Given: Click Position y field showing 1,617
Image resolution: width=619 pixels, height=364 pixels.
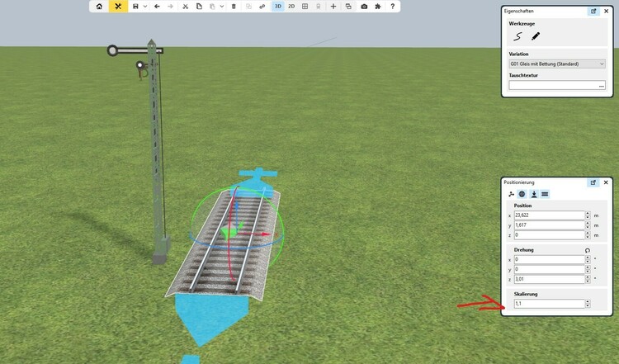Looking at the screenshot, I should tap(549, 225).
